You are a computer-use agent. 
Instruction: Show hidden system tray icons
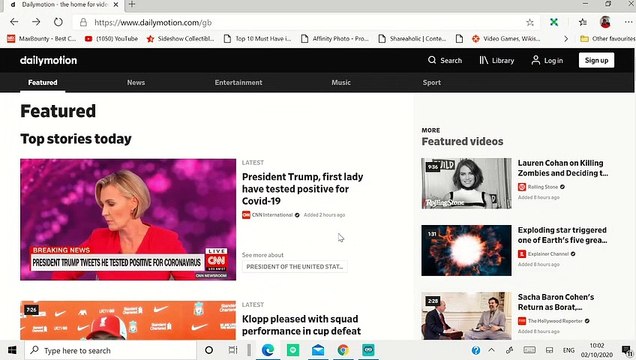click(492, 350)
